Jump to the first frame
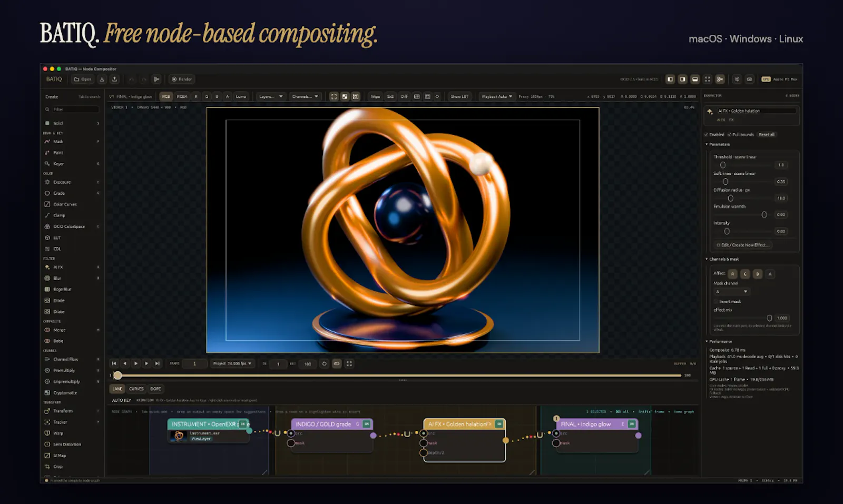843x504 pixels. [114, 363]
